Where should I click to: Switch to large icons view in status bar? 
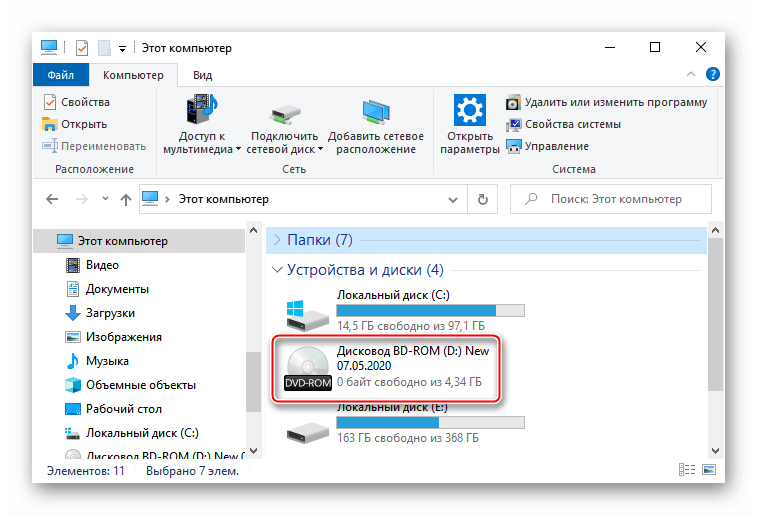coord(709,470)
